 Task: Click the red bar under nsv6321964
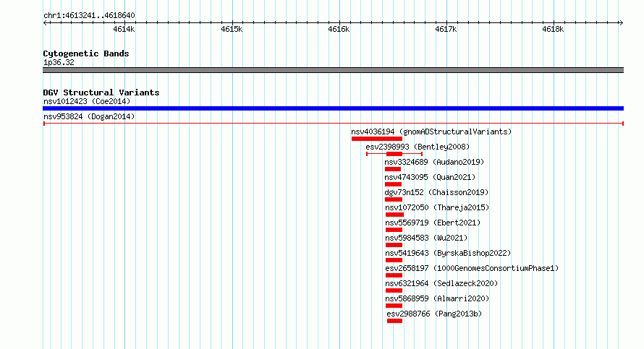[x=394, y=290]
